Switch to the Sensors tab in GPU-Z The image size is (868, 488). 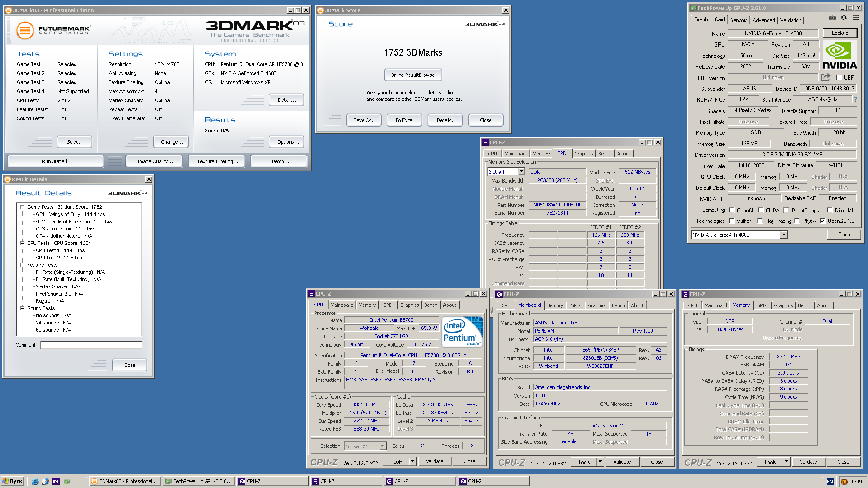coord(738,20)
